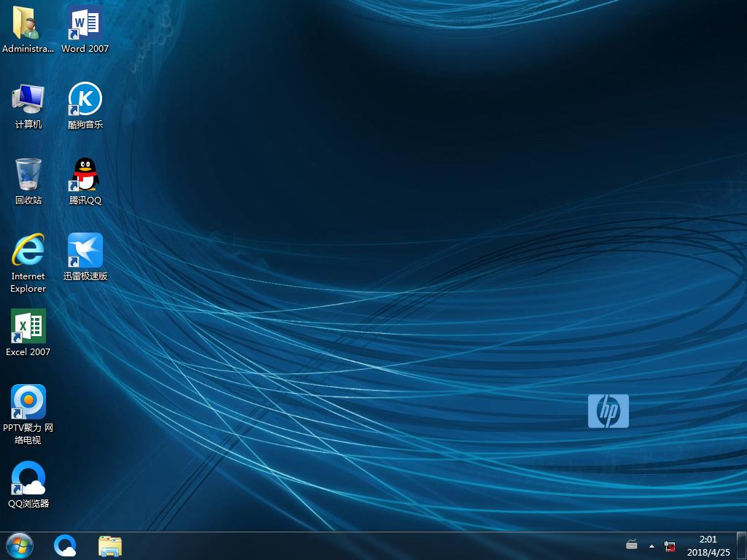Screen dimensions: 747x560
Task: Select the Excel 2007 desktop shortcut
Action: point(28,332)
